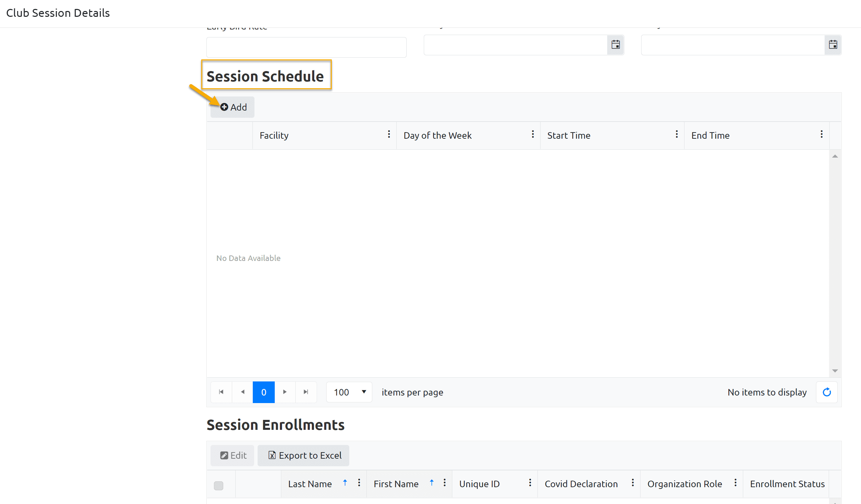This screenshot has height=504, width=861.
Task: Go to previous page of schedule grid
Action: click(x=242, y=392)
